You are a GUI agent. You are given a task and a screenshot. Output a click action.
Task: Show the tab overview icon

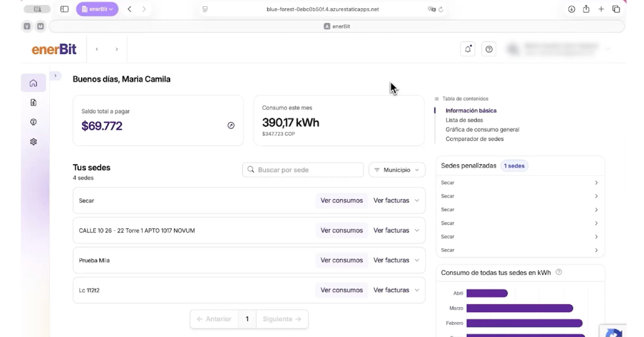[616, 9]
